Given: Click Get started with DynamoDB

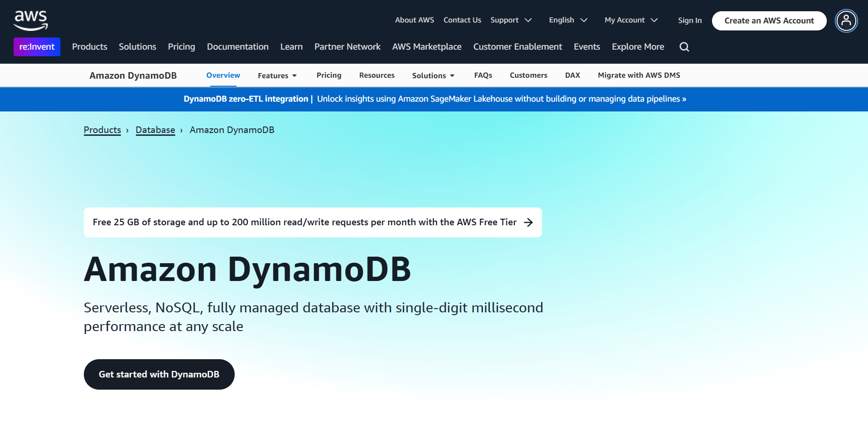Looking at the screenshot, I should pyautogui.click(x=159, y=374).
